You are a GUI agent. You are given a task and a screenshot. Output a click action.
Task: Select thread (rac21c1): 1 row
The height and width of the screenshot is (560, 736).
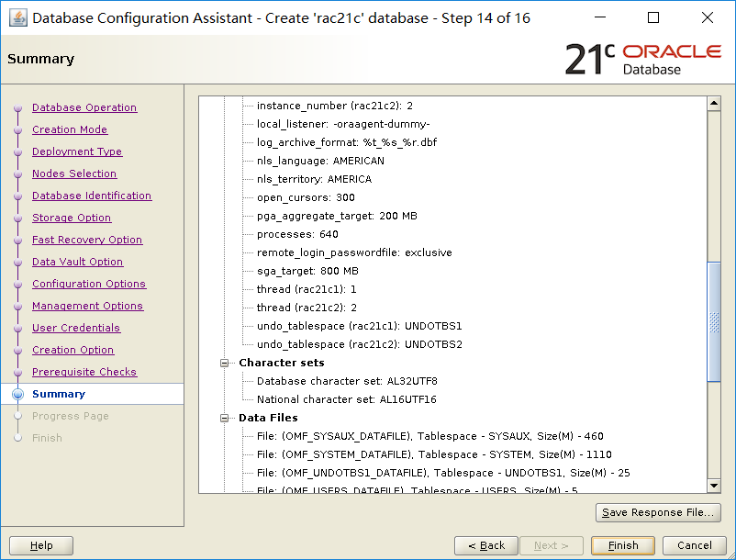307,288
